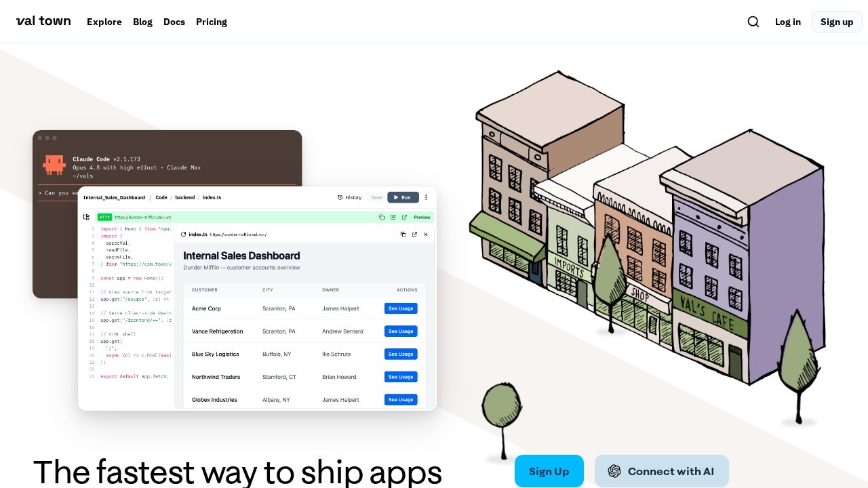The image size is (868, 488).
Task: Click the CITY column header
Action: pyautogui.click(x=268, y=290)
